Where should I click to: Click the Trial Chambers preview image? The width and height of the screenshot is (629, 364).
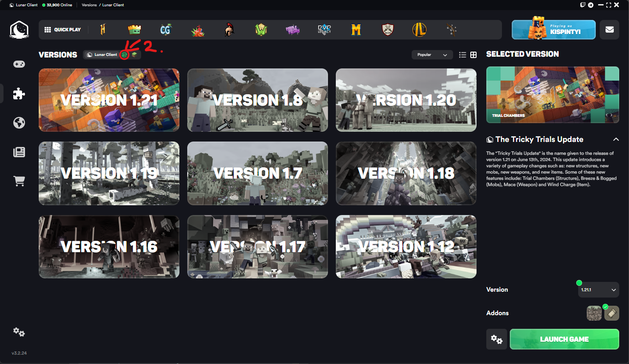553,95
